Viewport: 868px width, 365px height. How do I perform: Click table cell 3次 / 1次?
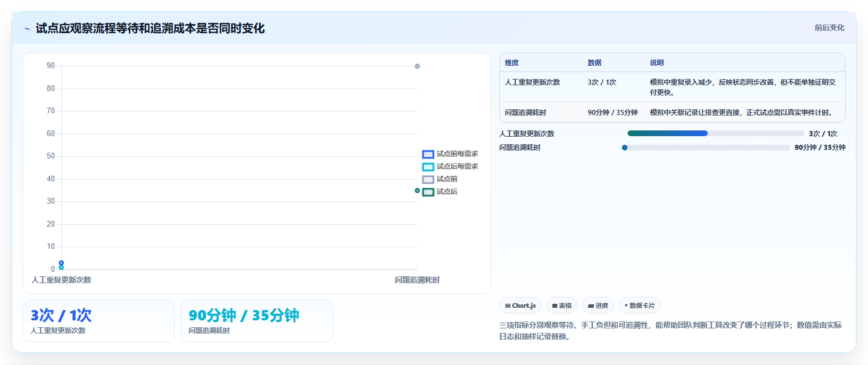point(602,82)
